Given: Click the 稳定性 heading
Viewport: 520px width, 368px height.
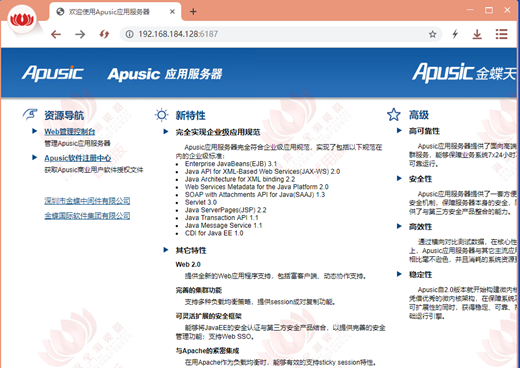Looking at the screenshot, I should pyautogui.click(x=420, y=275).
